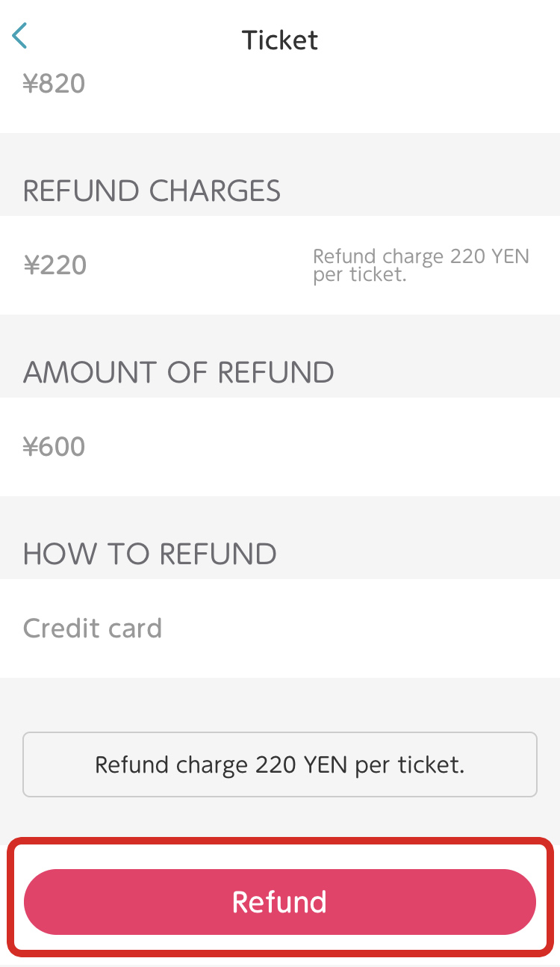This screenshot has width=560, height=967.
Task: Click the small gray refund charge side note
Action: (420, 265)
